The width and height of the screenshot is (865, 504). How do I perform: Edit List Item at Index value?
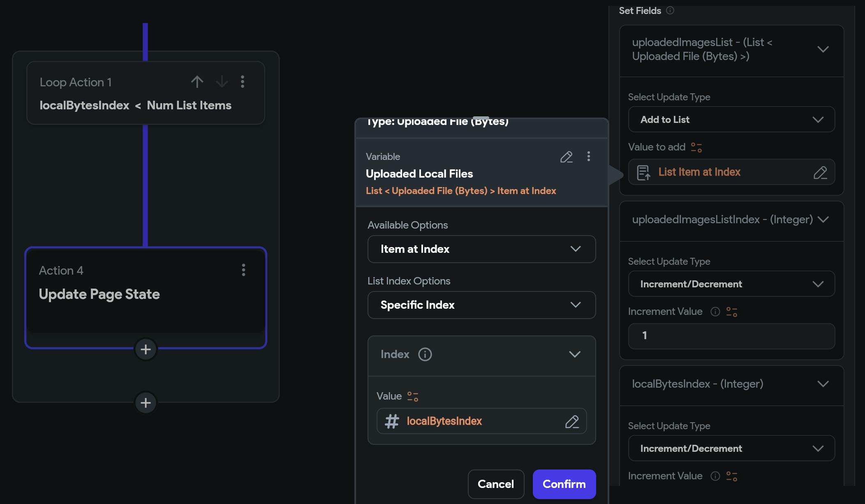[820, 172]
